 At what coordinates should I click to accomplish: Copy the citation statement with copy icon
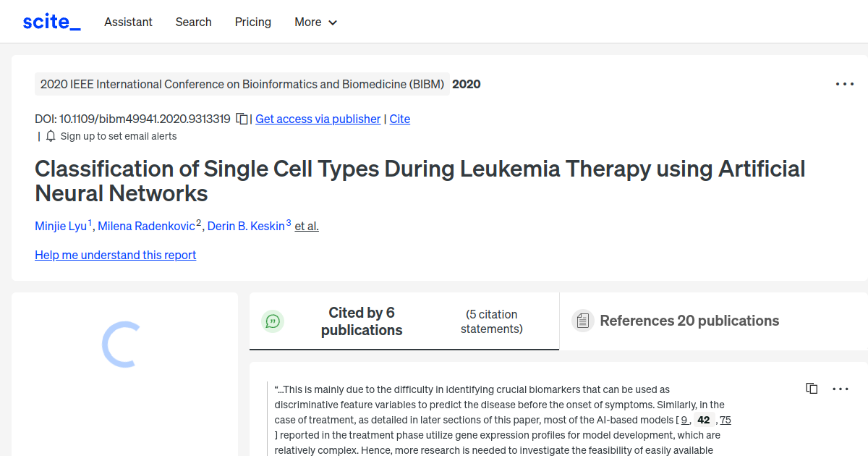[x=811, y=388]
